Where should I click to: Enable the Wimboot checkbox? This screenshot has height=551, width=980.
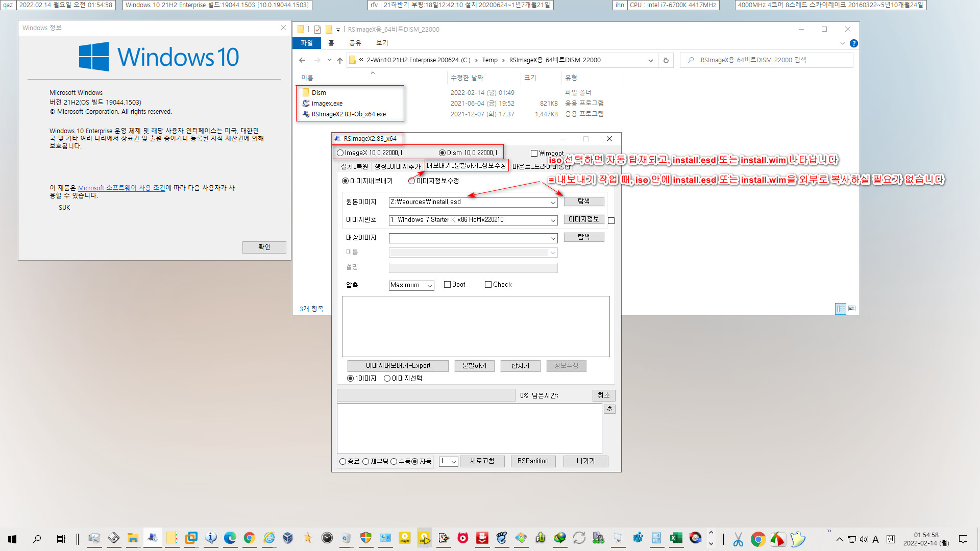(534, 153)
